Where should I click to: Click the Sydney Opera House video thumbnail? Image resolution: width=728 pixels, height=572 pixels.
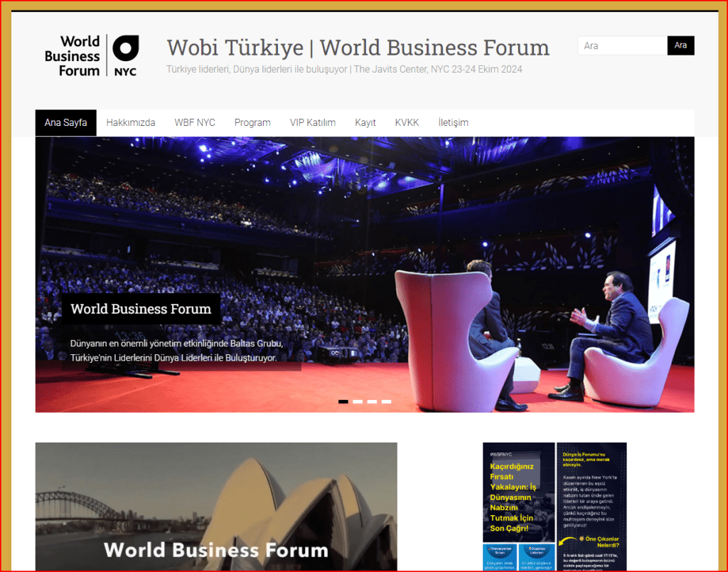click(216, 507)
